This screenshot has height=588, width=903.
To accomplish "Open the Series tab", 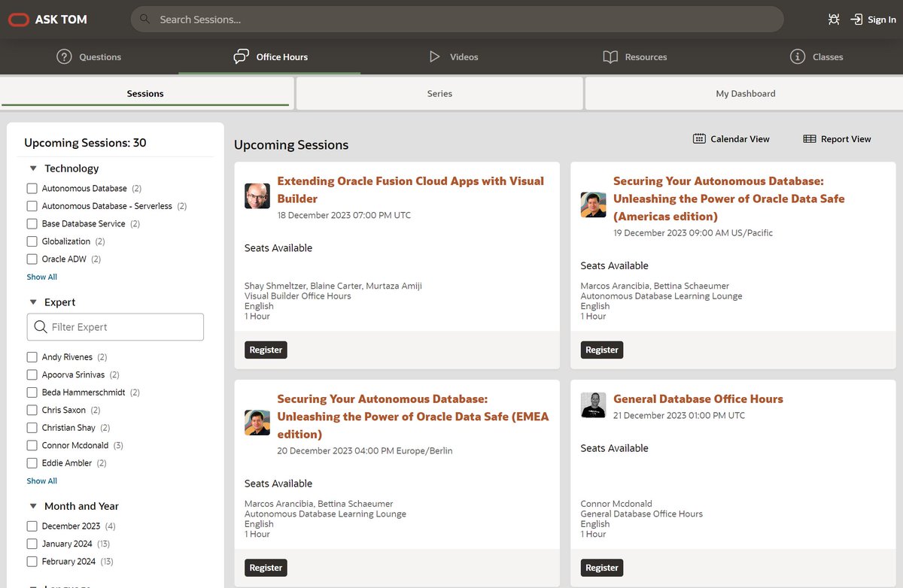I will point(439,94).
